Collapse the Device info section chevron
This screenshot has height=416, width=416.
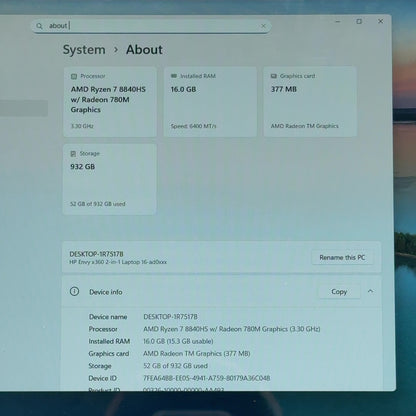pyautogui.click(x=370, y=291)
